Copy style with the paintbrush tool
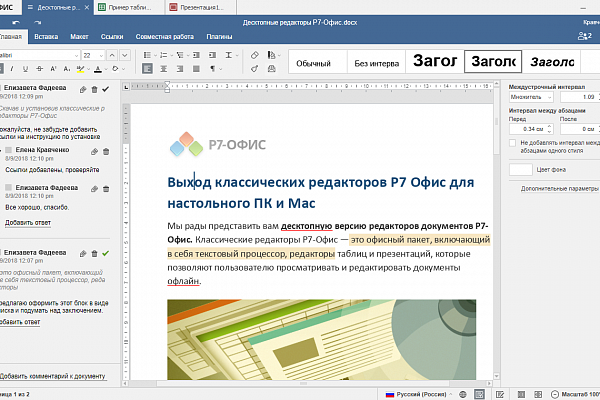The width and height of the screenshot is (600, 400). (255, 69)
